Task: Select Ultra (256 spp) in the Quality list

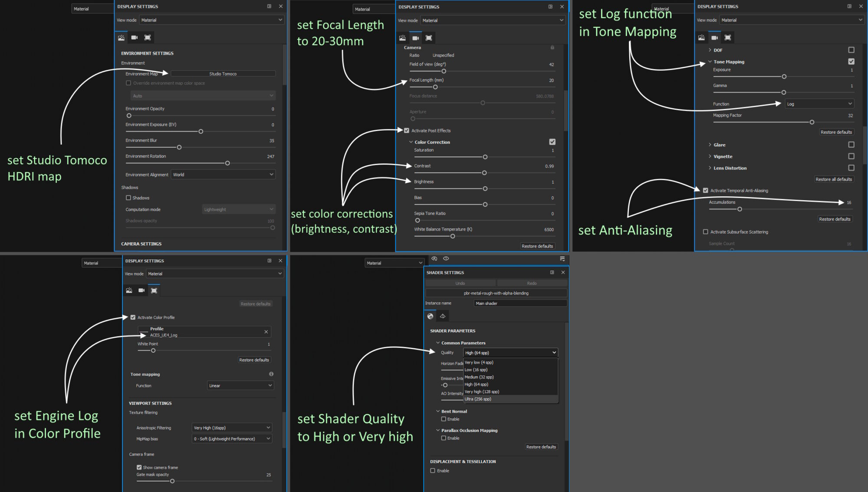Action: [477, 399]
